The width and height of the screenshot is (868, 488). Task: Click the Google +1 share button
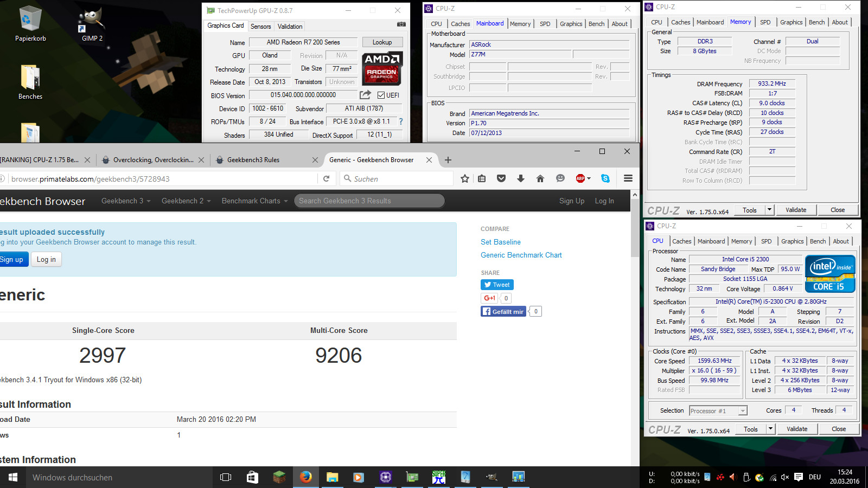[489, 298]
